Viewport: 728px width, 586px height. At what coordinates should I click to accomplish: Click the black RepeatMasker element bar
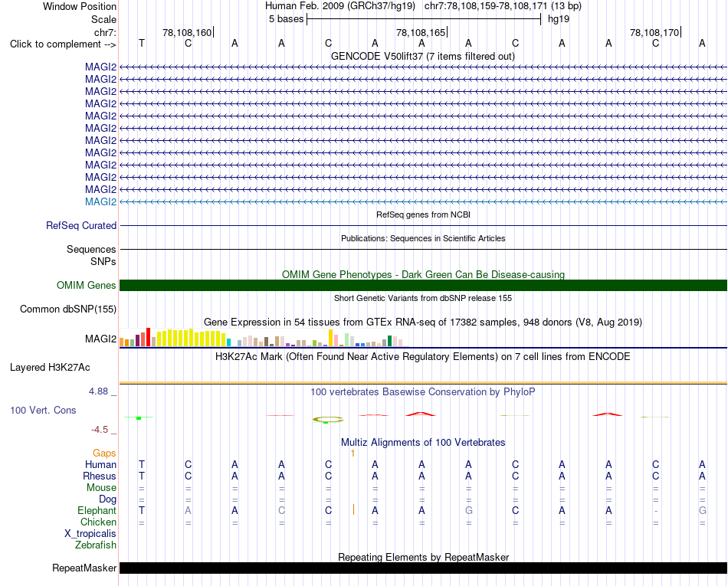tap(423, 568)
